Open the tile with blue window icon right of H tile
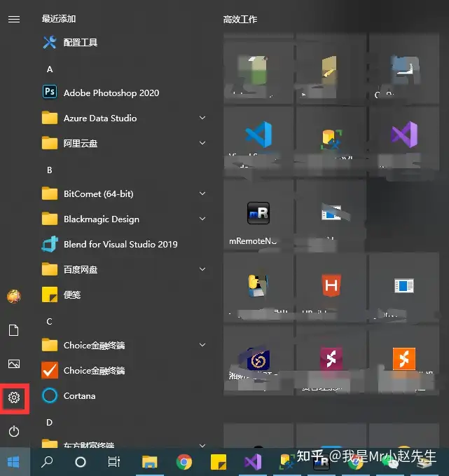This screenshot has height=476, width=449. [x=404, y=287]
